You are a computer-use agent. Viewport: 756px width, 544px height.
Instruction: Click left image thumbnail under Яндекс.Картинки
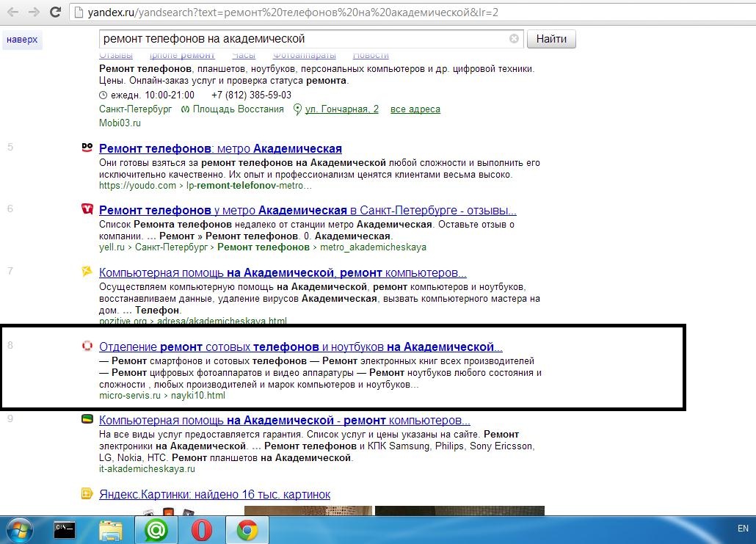pyautogui.click(x=169, y=511)
